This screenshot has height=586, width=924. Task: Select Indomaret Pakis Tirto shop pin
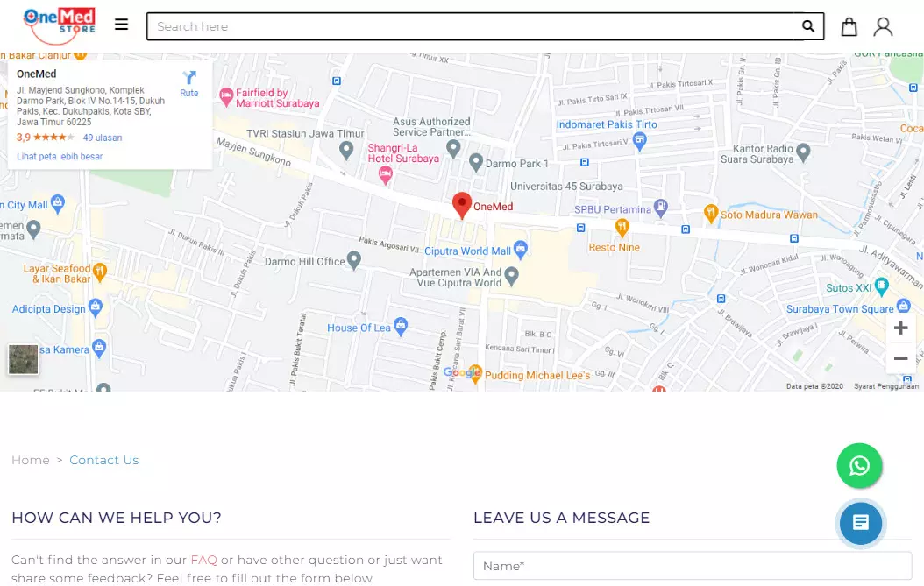639,141
